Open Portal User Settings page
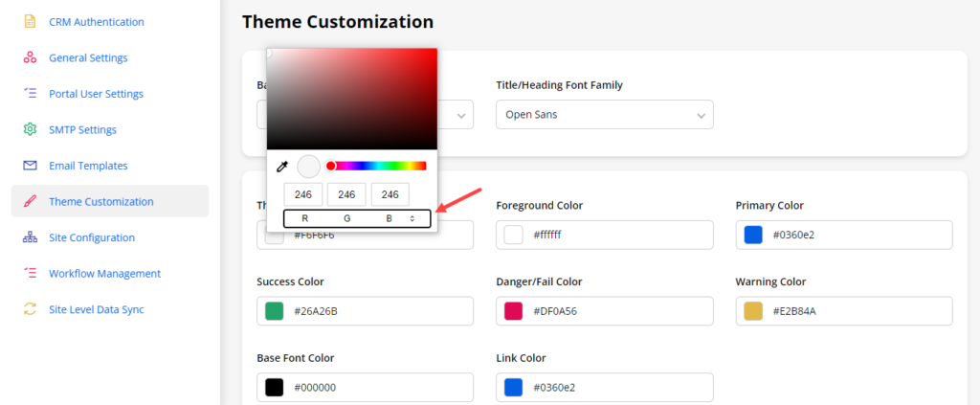The height and width of the screenshot is (405, 980). (97, 94)
